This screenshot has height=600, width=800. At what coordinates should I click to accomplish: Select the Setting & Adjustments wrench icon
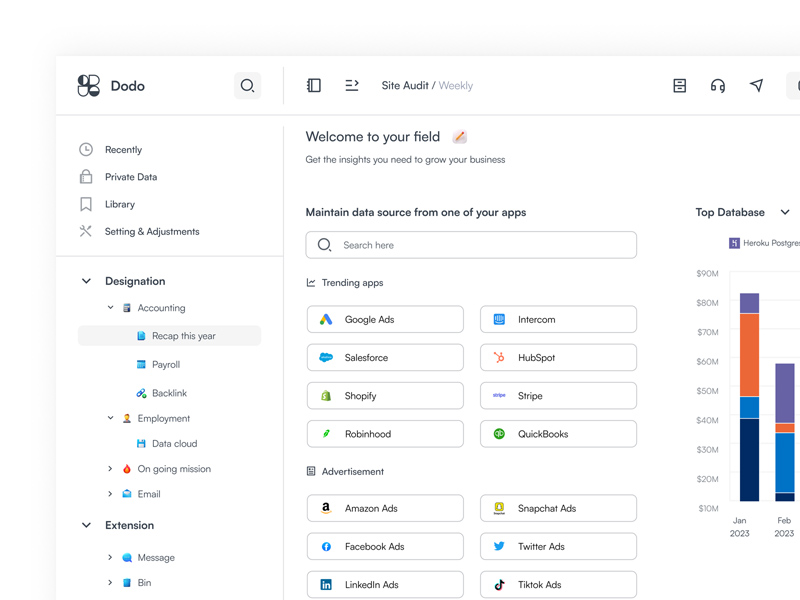pos(85,231)
